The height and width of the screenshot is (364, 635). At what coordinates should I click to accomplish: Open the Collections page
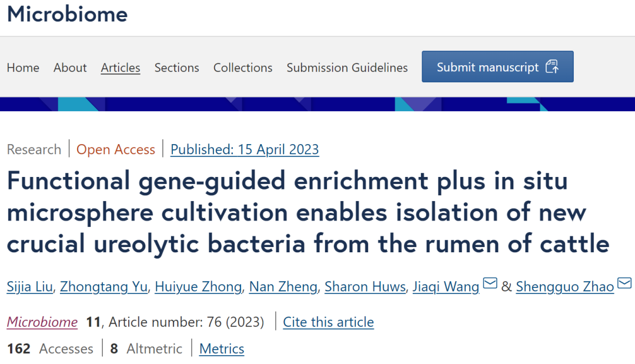coord(242,68)
